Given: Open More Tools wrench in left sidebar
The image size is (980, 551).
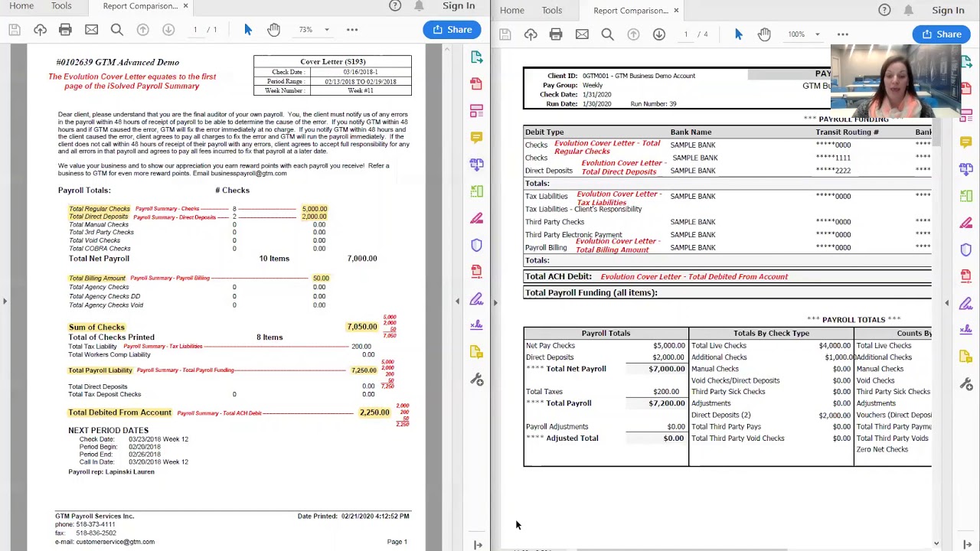Looking at the screenshot, I should pyautogui.click(x=476, y=380).
